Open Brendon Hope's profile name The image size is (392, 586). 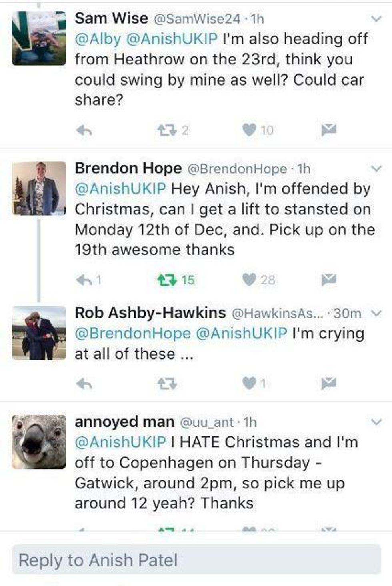coord(128,168)
